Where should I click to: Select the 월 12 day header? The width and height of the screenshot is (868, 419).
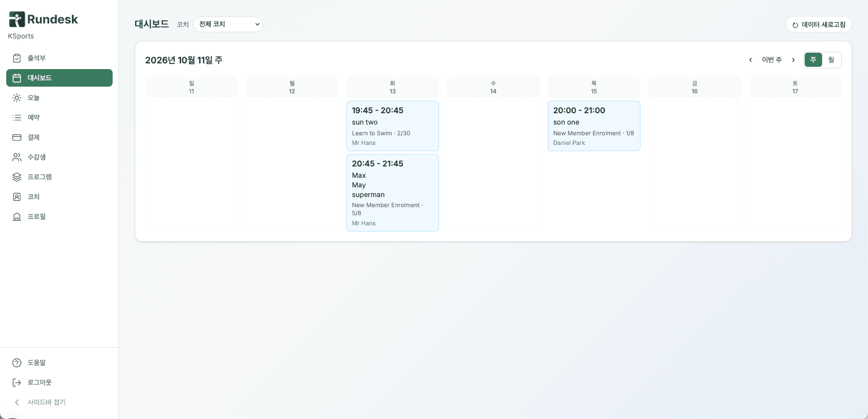(292, 87)
